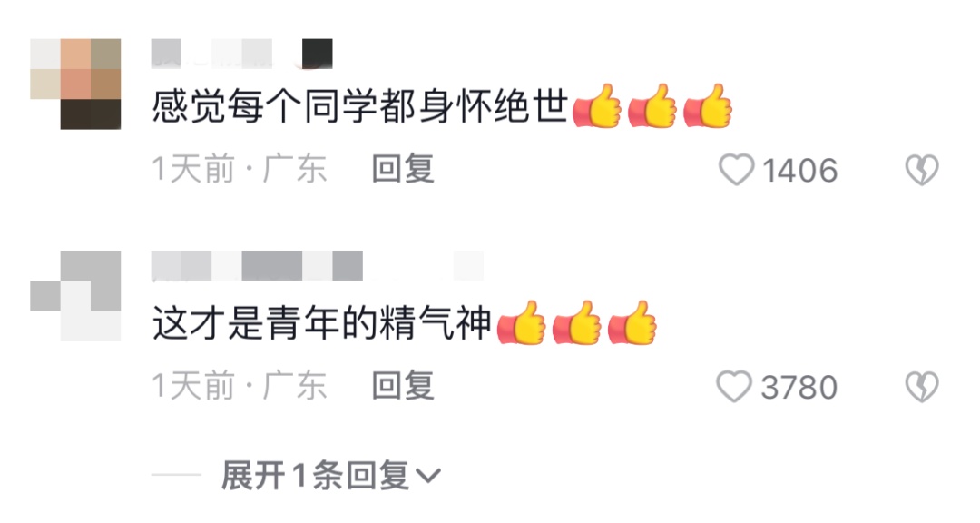Image resolution: width=980 pixels, height=523 pixels.
Task: Click first thumbs-up emoji in top comment
Action: click(597, 105)
